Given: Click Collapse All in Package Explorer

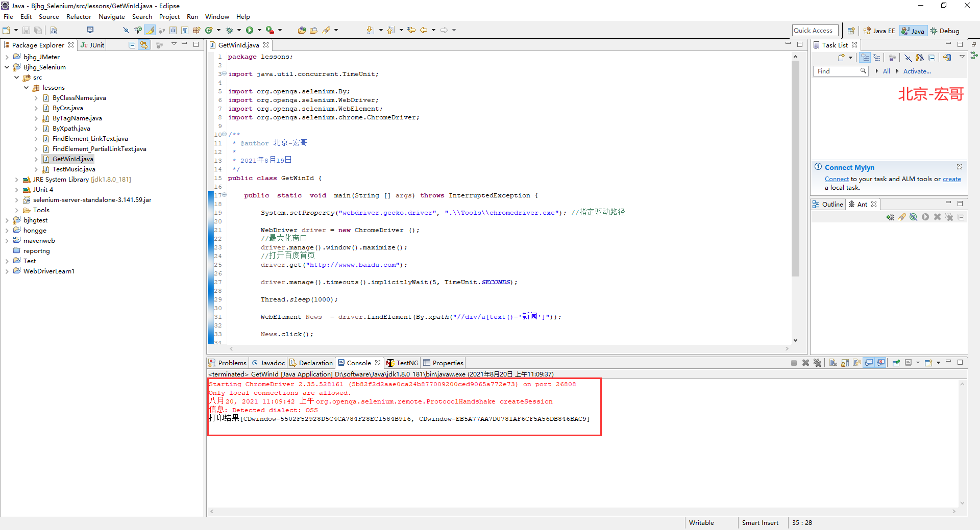Looking at the screenshot, I should [132, 45].
